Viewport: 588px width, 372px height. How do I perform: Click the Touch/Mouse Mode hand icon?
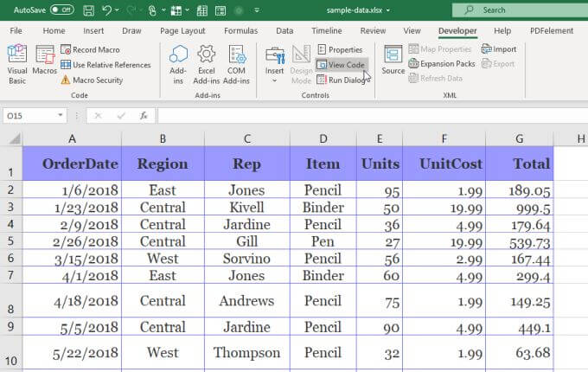coord(152,10)
